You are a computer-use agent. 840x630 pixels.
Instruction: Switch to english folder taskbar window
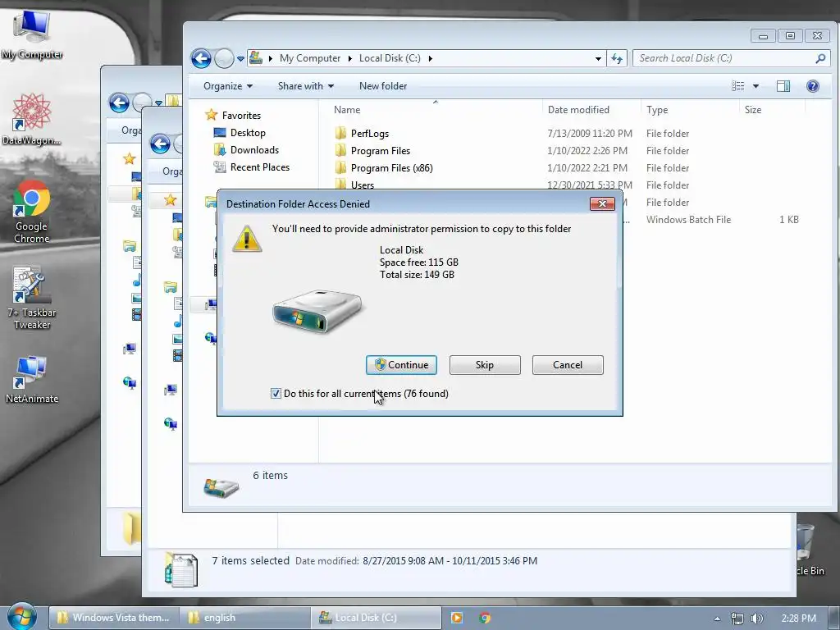tap(244, 618)
